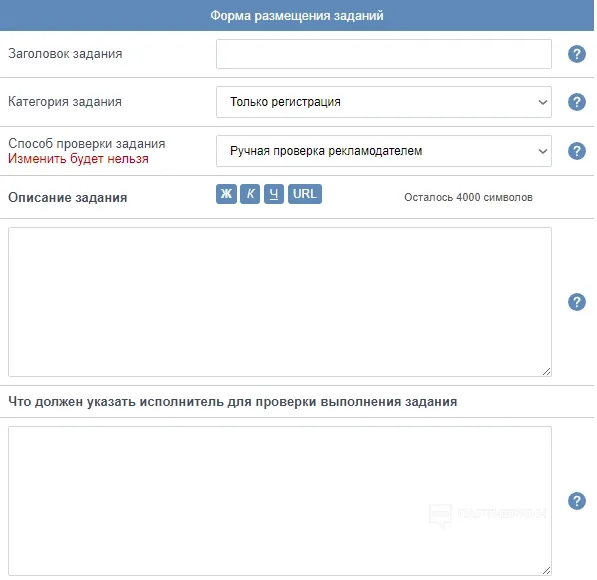
Task: Click inside the Описание задания text area
Action: pyautogui.click(x=280, y=302)
